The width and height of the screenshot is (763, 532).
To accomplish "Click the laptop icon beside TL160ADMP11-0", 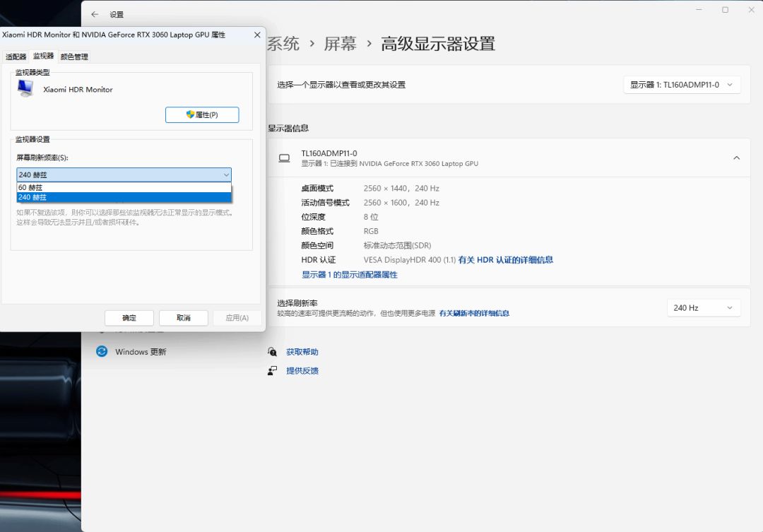I will [284, 158].
